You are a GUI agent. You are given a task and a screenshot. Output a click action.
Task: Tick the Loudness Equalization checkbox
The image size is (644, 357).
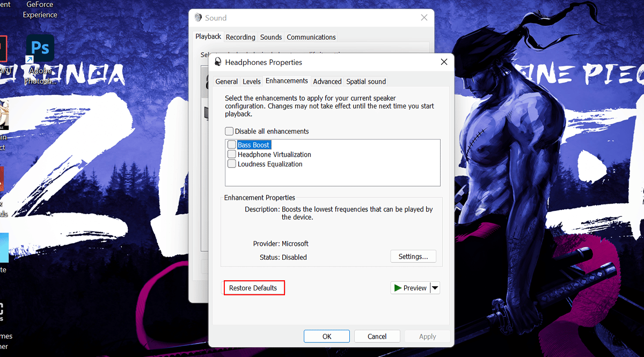[232, 164]
